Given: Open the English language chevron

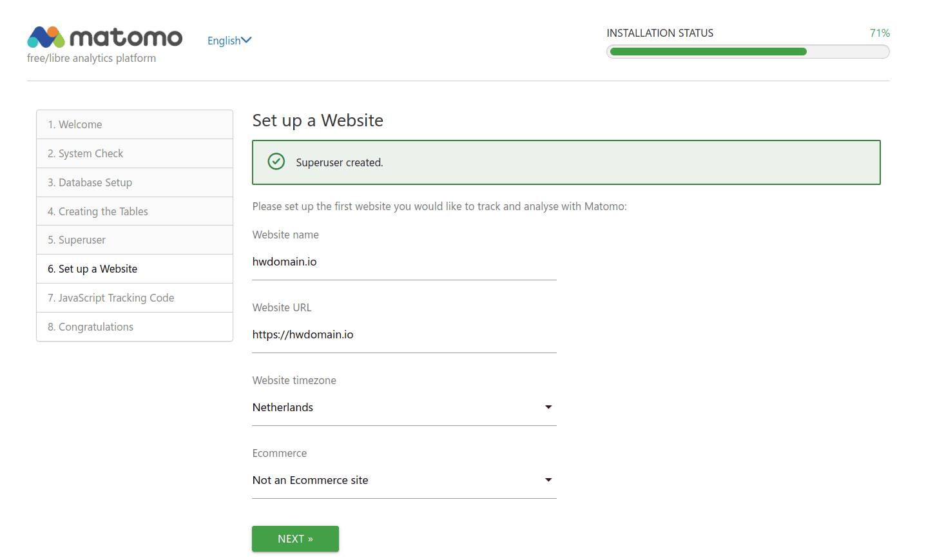Looking at the screenshot, I should (246, 40).
